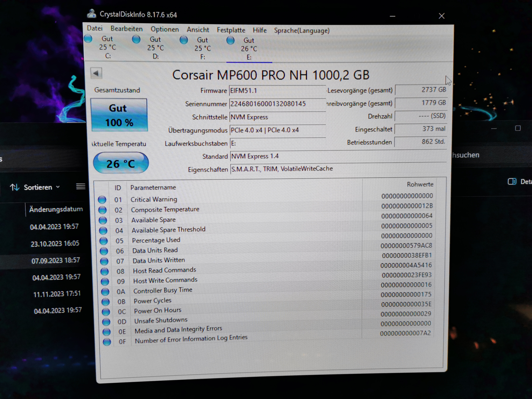The width and height of the screenshot is (532, 399).
Task: Open the Datei menu
Action: point(95,28)
